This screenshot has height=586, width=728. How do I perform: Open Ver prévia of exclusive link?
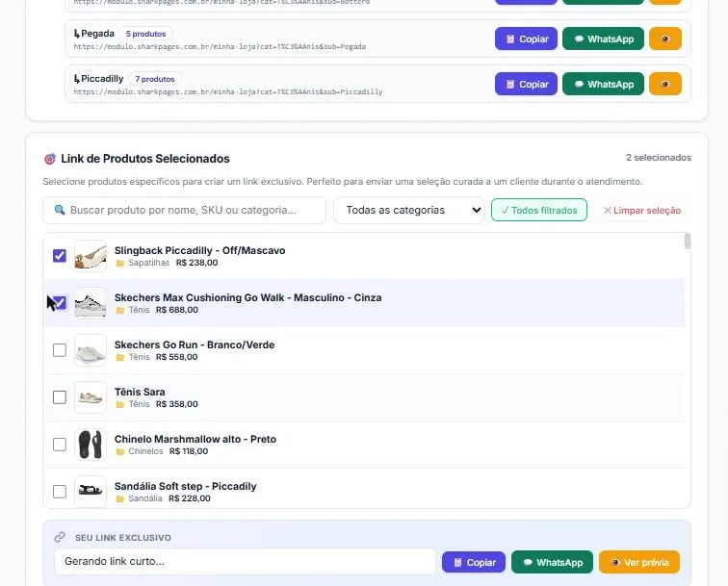click(639, 562)
